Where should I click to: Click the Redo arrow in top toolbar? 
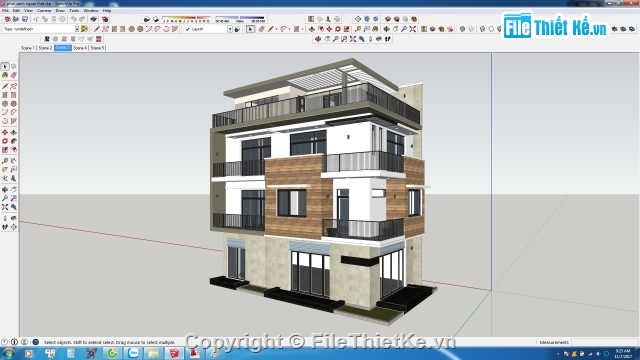coord(82,19)
